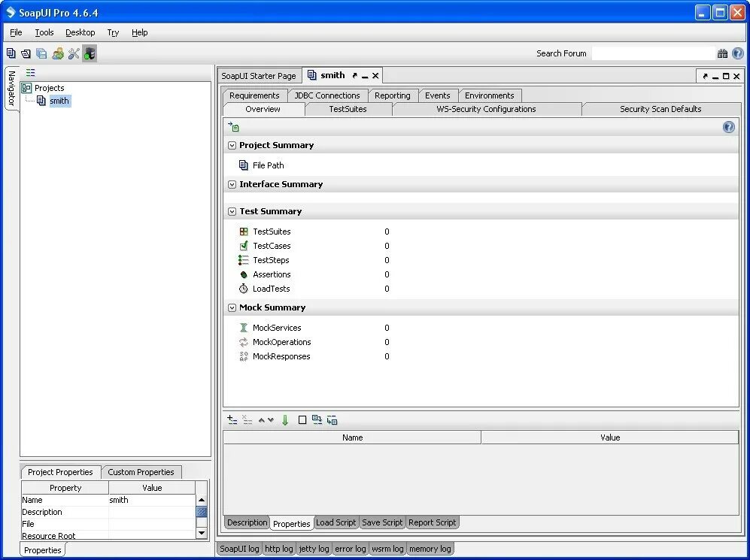Click the move property up arrow
The height and width of the screenshot is (560, 750).
(261, 420)
